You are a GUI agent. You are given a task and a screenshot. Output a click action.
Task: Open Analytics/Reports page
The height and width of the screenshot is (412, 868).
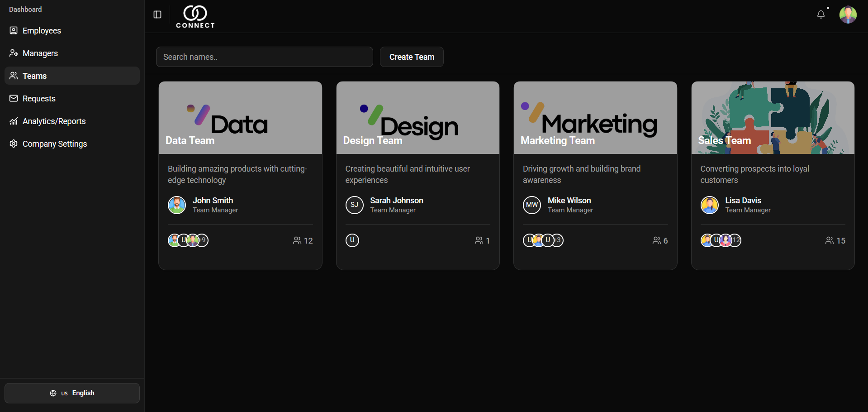click(54, 121)
